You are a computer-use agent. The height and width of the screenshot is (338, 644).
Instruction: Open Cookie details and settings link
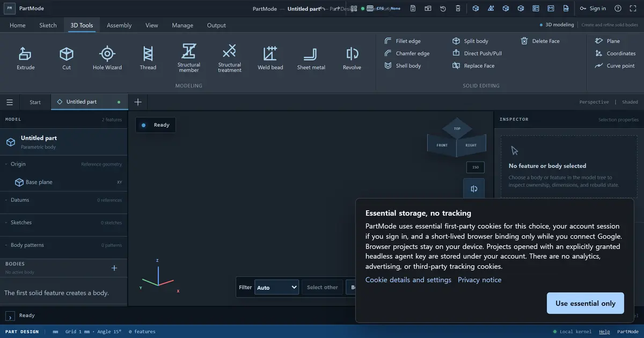408,280
